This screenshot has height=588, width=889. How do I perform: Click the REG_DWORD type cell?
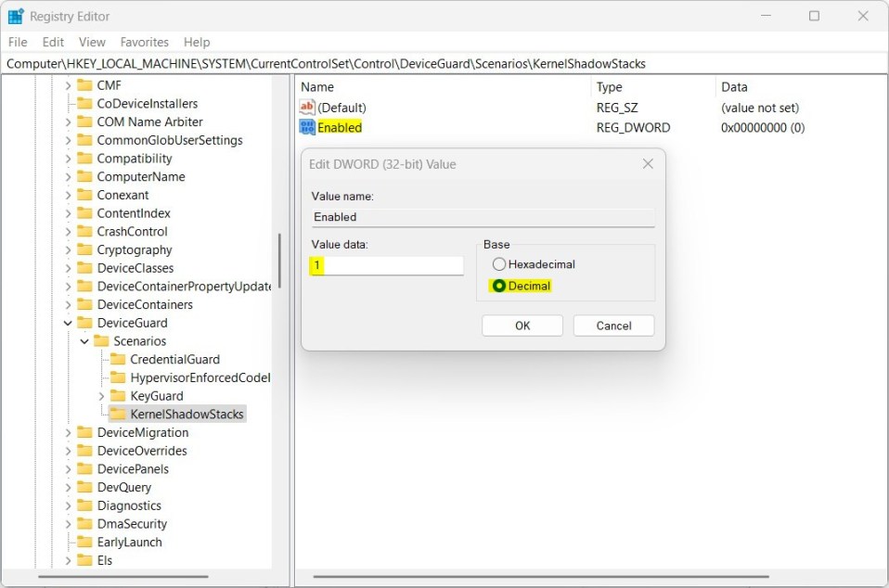(x=633, y=127)
